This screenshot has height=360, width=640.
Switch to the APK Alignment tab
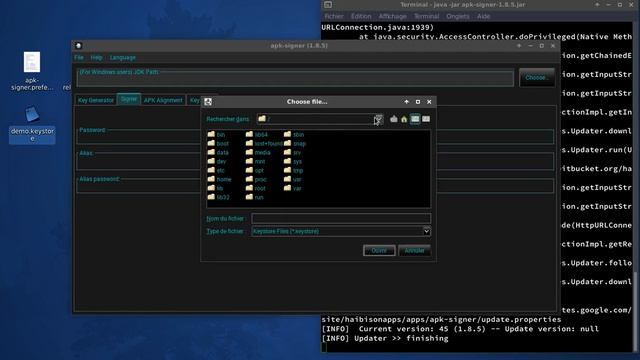[x=163, y=100]
